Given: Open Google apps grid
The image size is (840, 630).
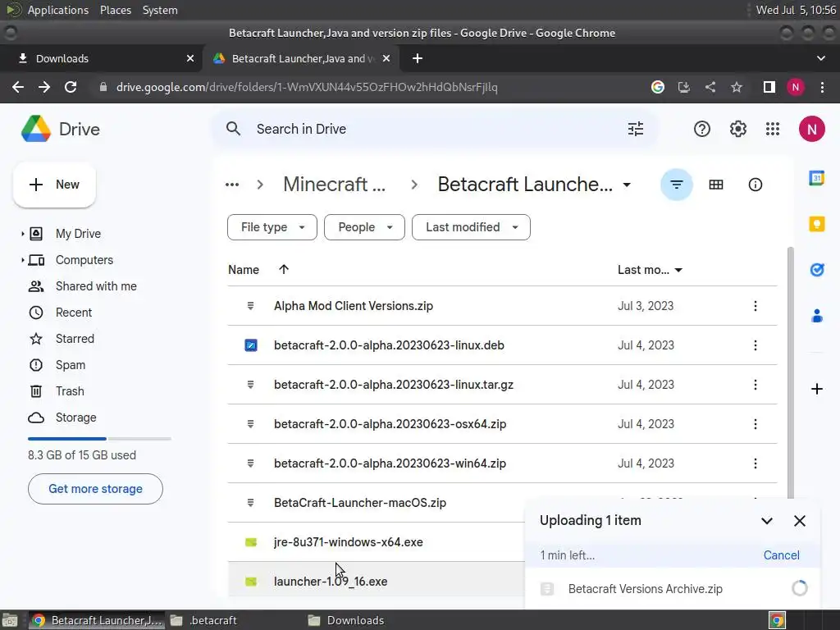Looking at the screenshot, I should click(773, 129).
